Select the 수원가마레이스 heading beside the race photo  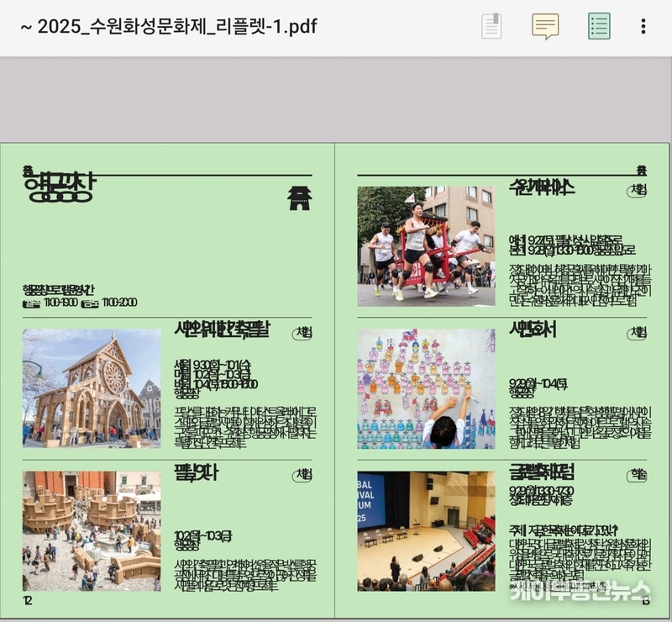[542, 187]
